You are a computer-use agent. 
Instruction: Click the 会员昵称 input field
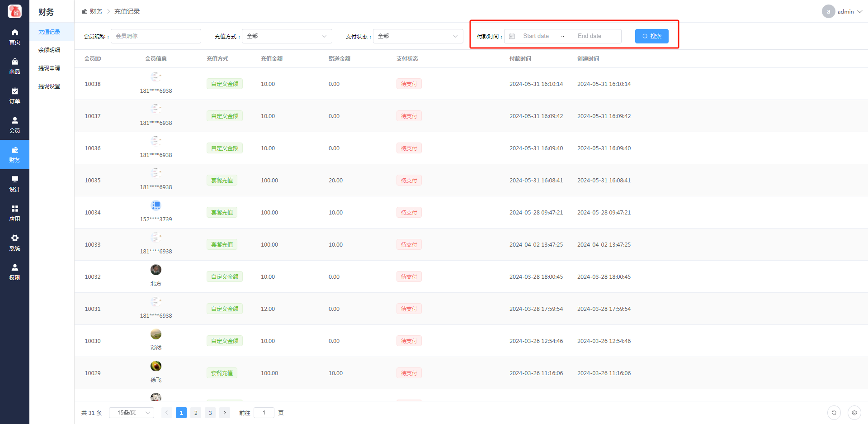pos(156,36)
